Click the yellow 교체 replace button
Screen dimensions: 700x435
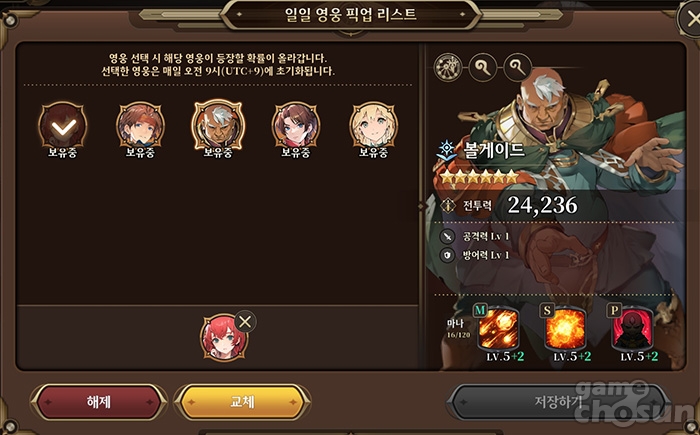pyautogui.click(x=242, y=402)
